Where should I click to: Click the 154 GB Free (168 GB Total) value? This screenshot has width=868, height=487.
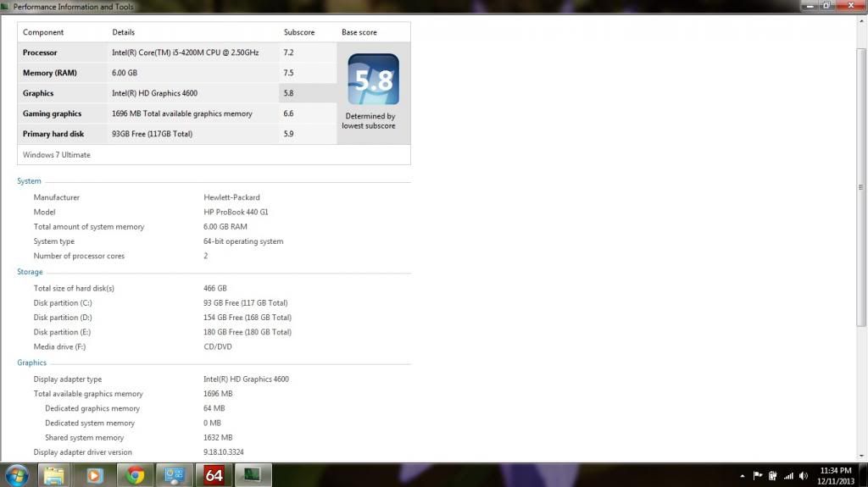coord(248,318)
